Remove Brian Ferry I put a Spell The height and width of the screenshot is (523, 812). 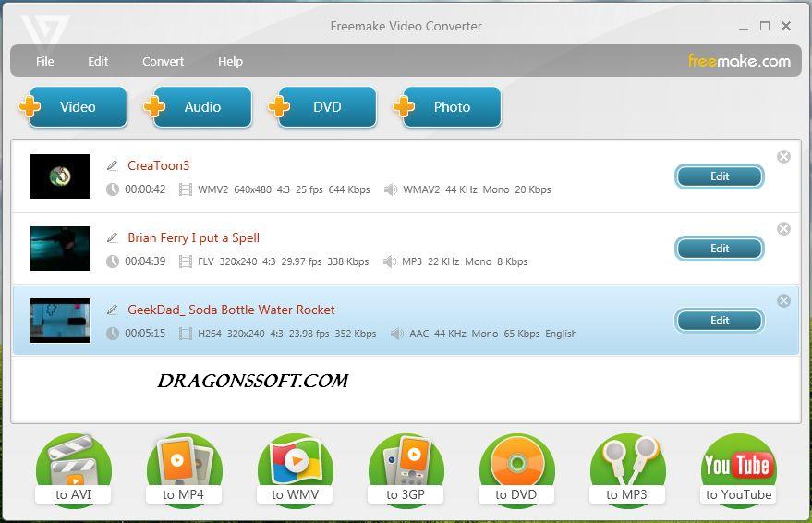[783, 229]
